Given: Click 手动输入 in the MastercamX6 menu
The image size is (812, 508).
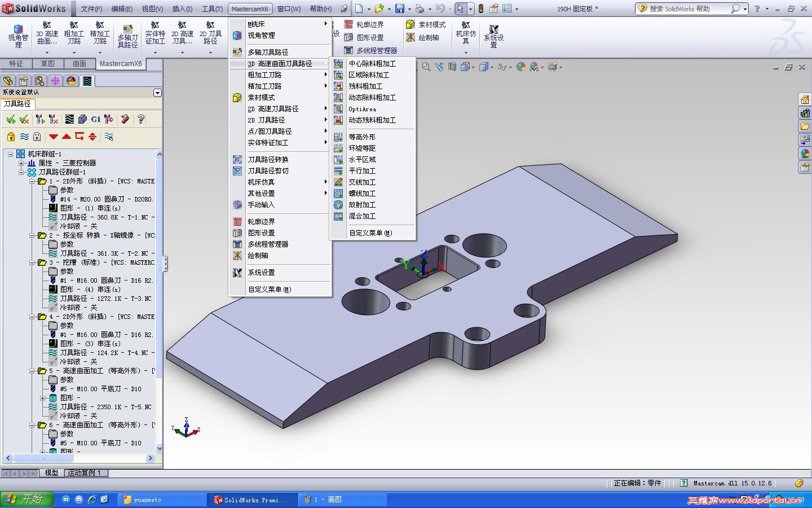Looking at the screenshot, I should click(280, 205).
